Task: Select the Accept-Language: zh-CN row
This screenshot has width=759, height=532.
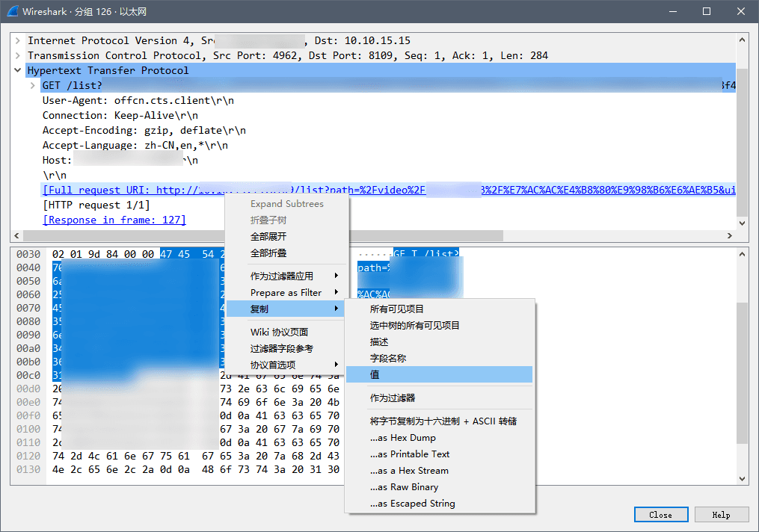Action: (x=135, y=146)
